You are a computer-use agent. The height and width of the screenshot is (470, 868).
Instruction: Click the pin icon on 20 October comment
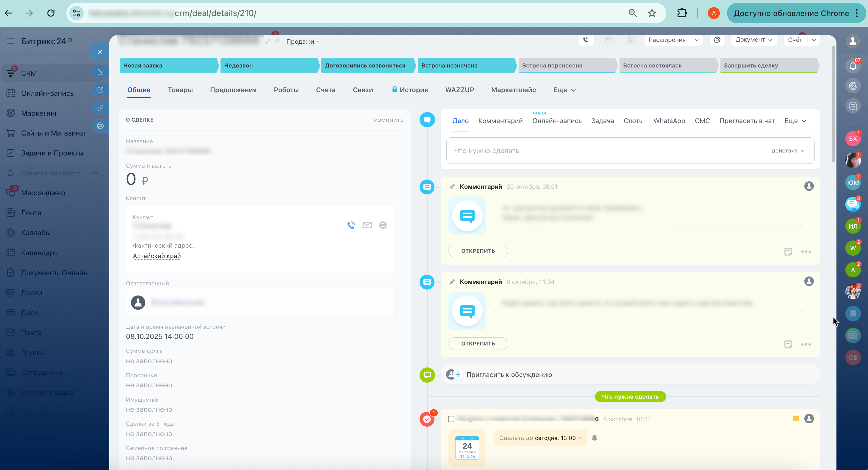tap(452, 186)
